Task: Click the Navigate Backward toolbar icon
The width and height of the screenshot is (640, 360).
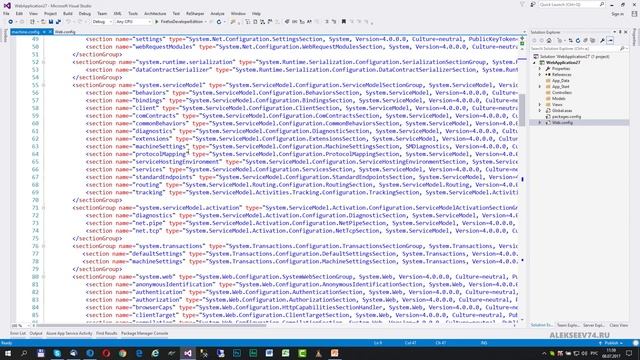Action: (11, 22)
